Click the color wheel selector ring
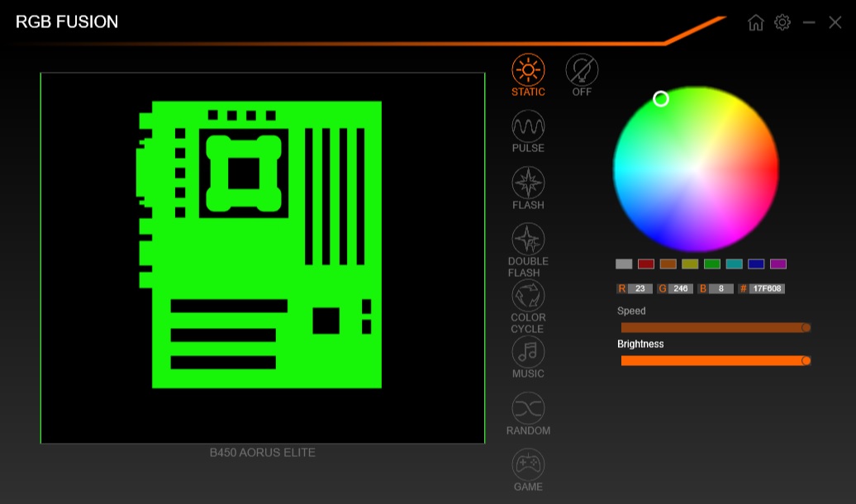This screenshot has height=504, width=856. click(662, 98)
